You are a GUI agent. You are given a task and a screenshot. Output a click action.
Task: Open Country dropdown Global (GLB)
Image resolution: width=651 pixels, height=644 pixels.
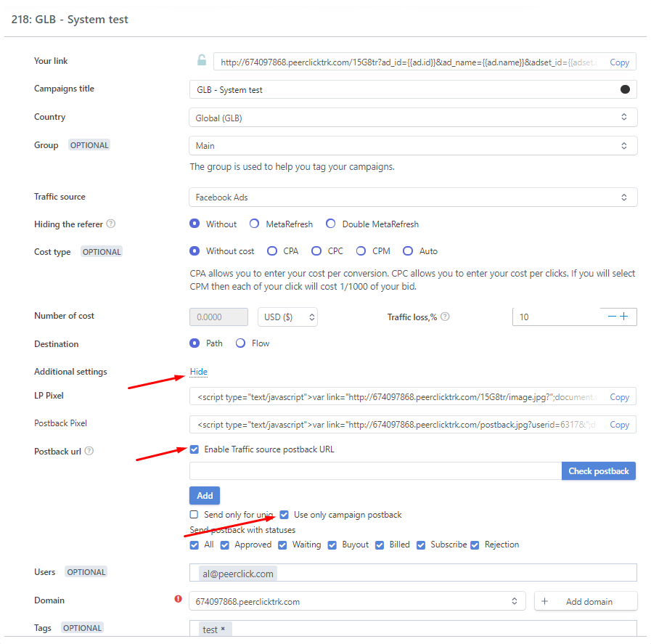413,118
